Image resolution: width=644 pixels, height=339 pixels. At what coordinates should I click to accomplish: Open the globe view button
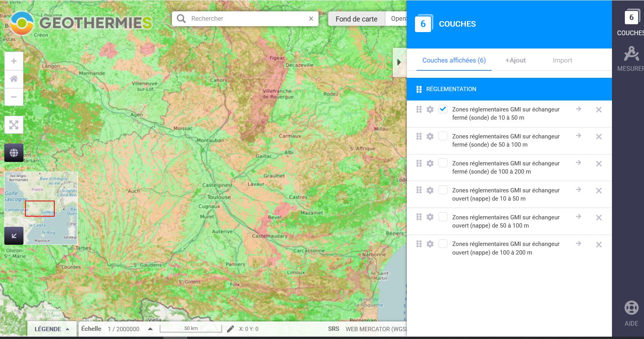pyautogui.click(x=14, y=152)
